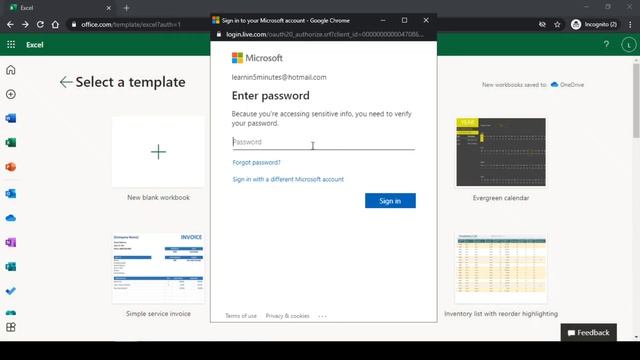Click the login.live.com address in popup window
The height and width of the screenshot is (360, 640).
coord(324,34)
